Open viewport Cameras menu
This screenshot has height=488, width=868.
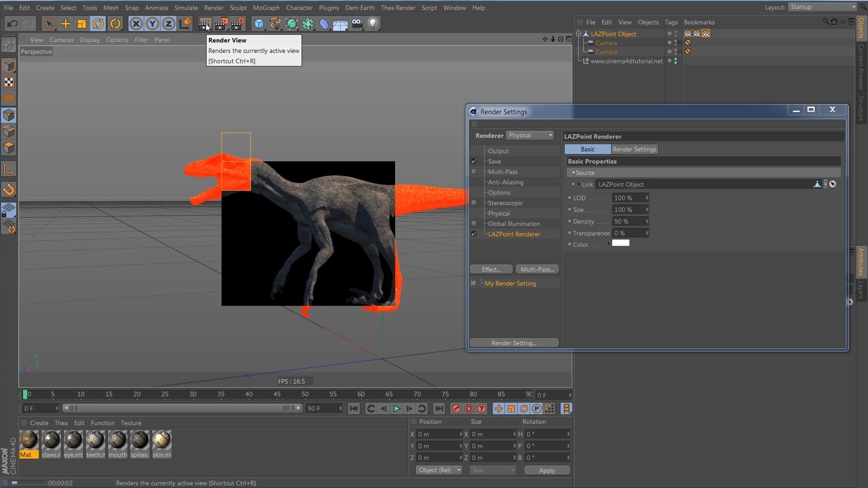tap(61, 40)
